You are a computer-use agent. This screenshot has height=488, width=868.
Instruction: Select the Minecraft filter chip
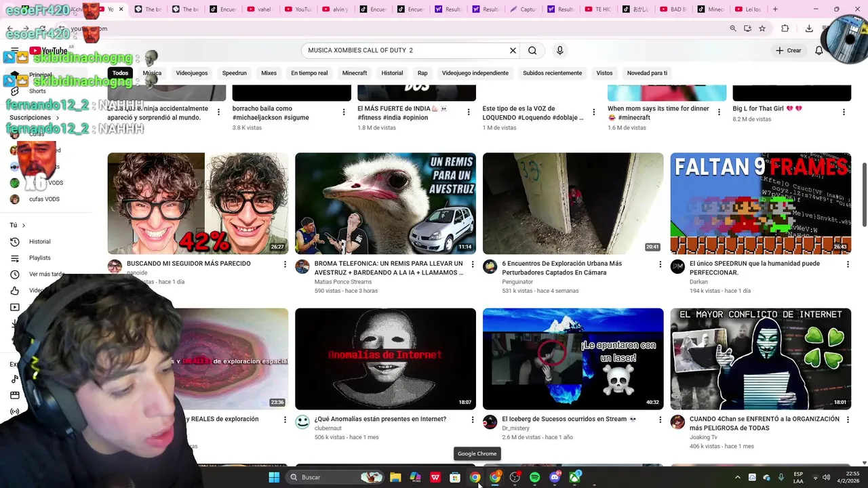(355, 73)
